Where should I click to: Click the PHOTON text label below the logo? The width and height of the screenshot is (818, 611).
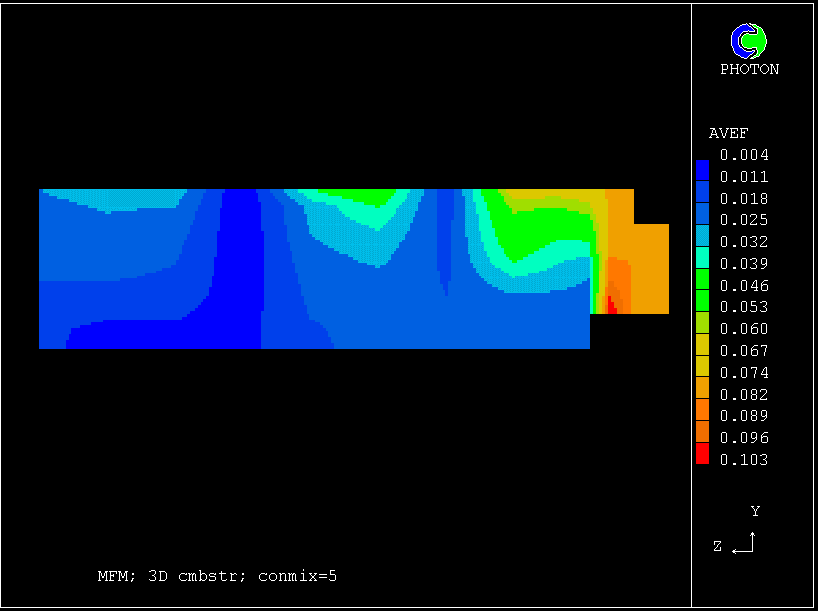coord(749,70)
